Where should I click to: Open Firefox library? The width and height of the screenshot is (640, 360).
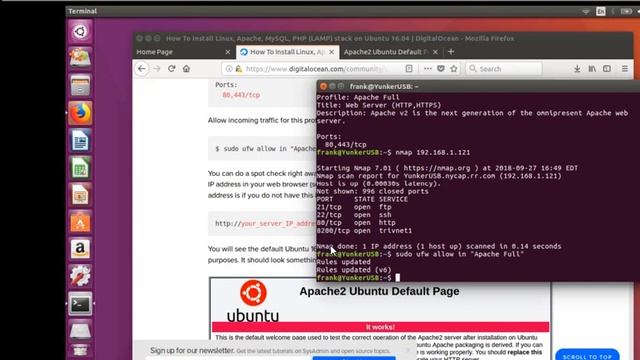click(592, 69)
